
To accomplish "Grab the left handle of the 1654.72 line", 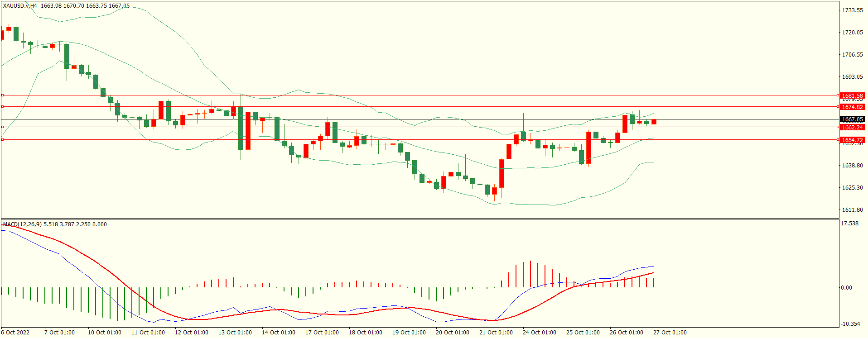I will click(x=2, y=140).
